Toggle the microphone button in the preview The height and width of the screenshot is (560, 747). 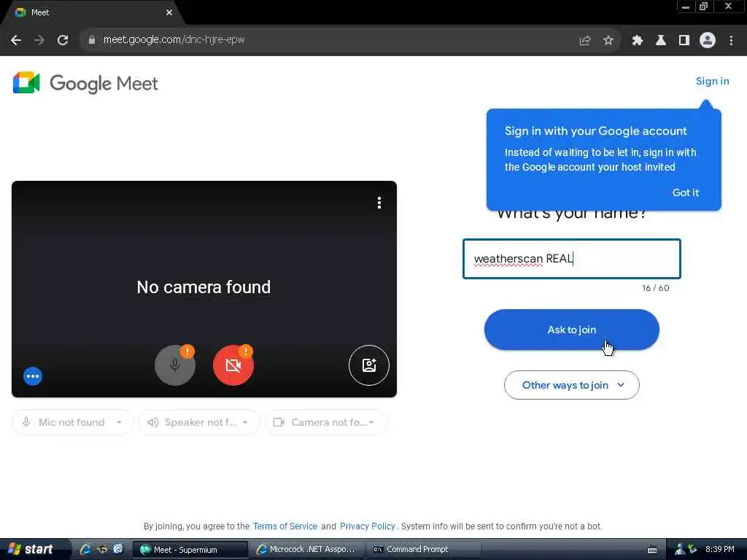tap(175, 365)
